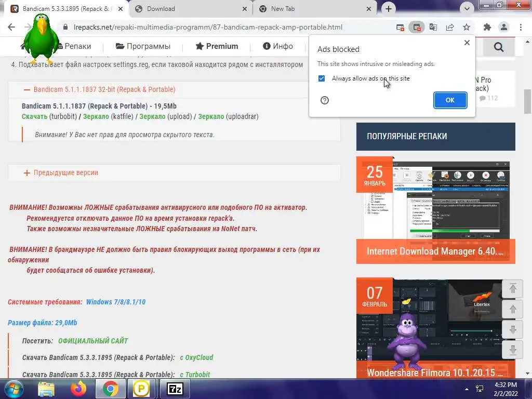Toggle Always allow ads on this site checkbox
The height and width of the screenshot is (399, 532).
[322, 78]
